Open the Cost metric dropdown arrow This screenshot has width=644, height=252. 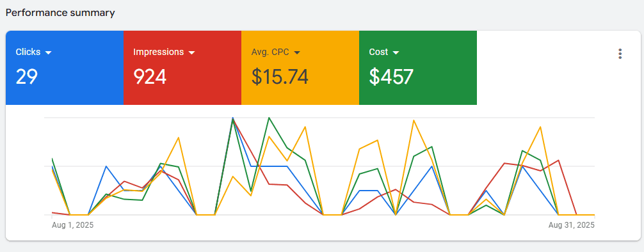396,52
